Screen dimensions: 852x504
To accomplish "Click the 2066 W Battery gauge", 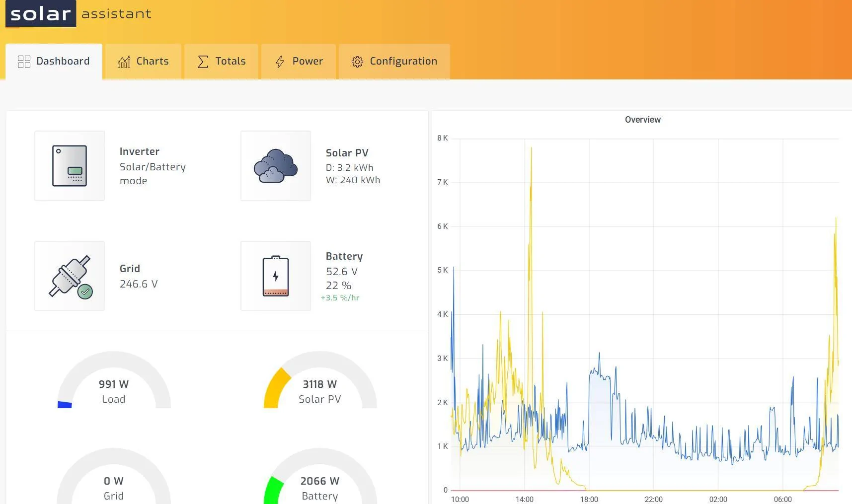I will (x=320, y=476).
